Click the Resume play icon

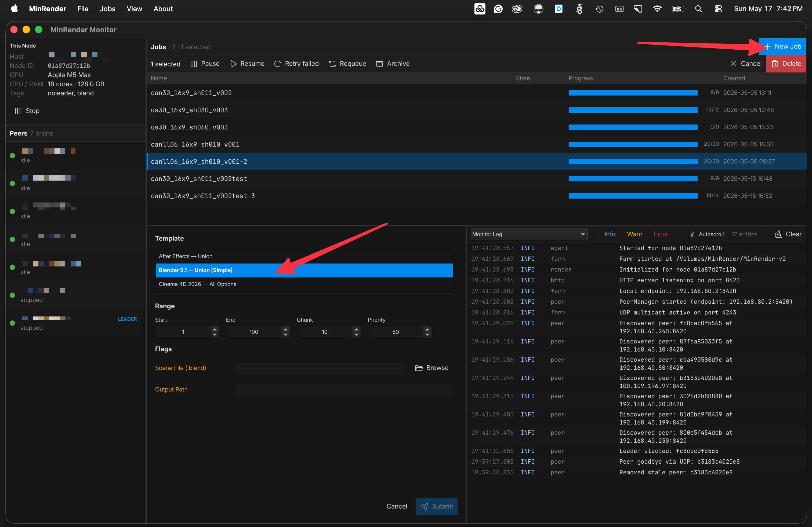[x=233, y=64]
